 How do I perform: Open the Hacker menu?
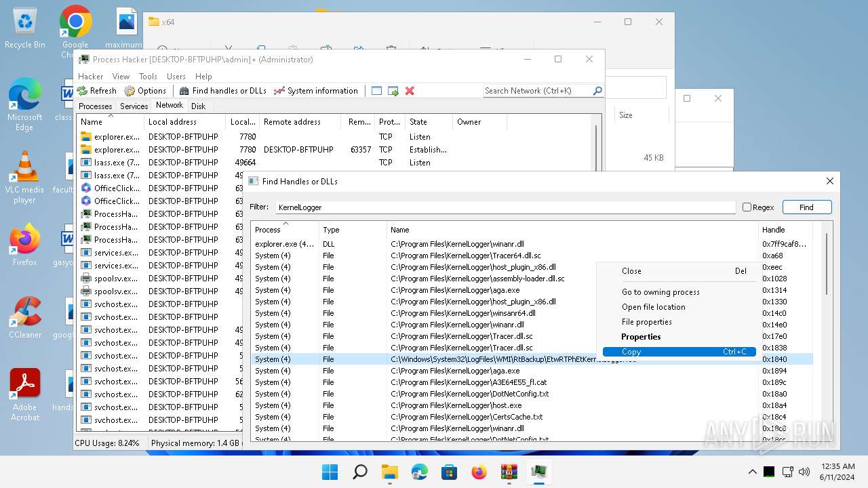tap(91, 77)
